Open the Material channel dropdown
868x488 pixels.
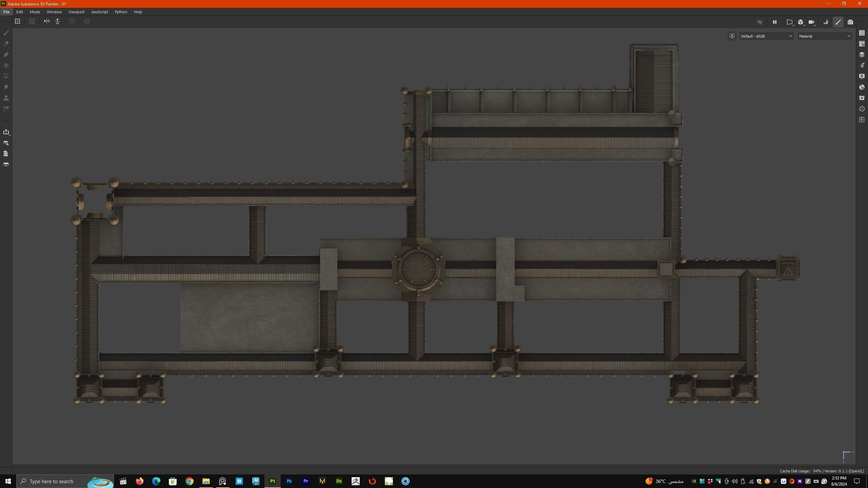point(824,36)
